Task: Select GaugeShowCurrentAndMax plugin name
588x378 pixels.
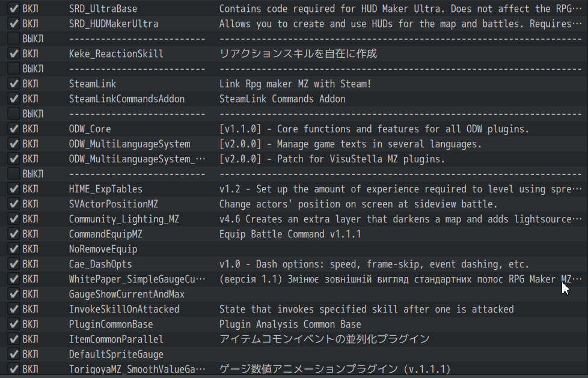Action: coord(127,294)
